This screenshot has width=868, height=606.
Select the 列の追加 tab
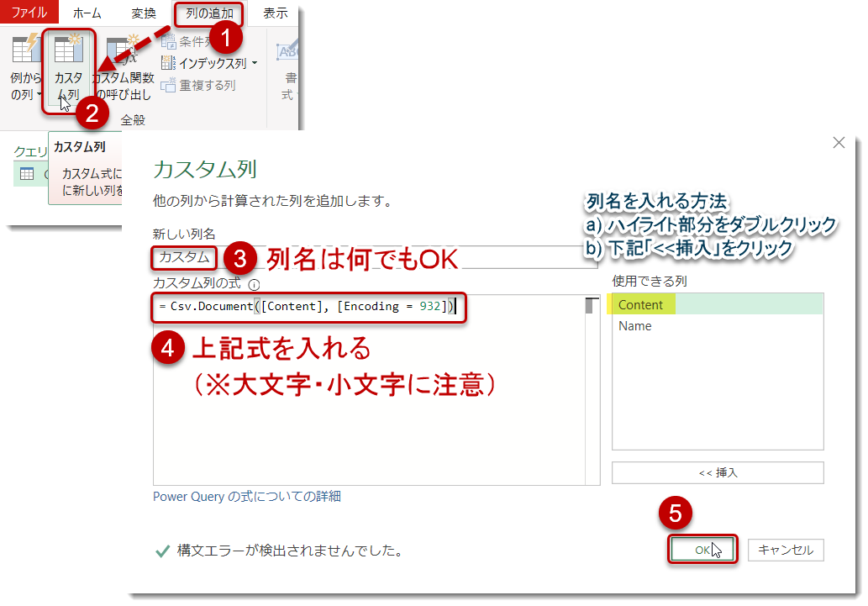point(209,13)
